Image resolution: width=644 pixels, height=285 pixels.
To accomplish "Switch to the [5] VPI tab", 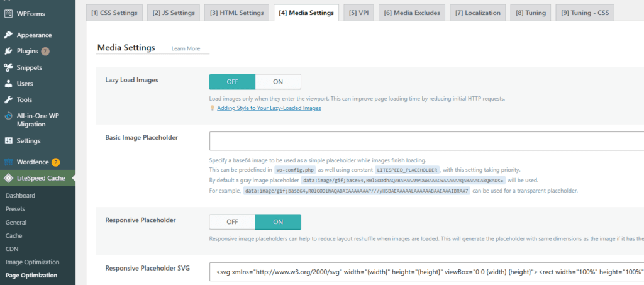I will (x=358, y=13).
